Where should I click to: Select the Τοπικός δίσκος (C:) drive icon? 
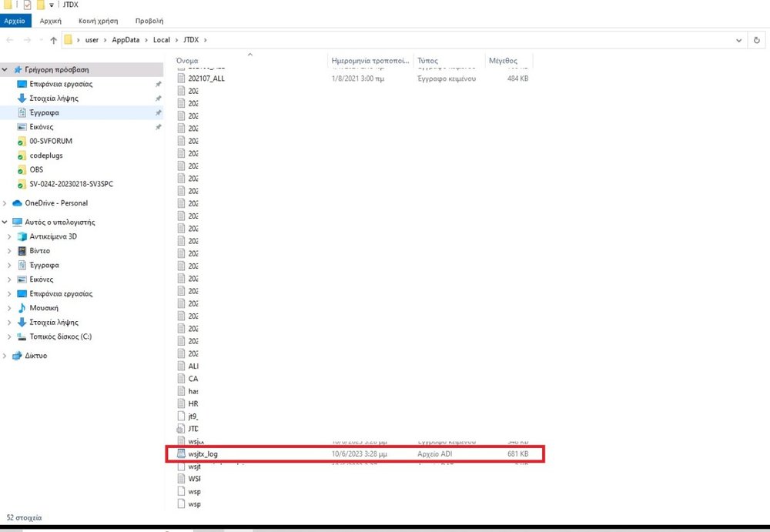[22, 336]
